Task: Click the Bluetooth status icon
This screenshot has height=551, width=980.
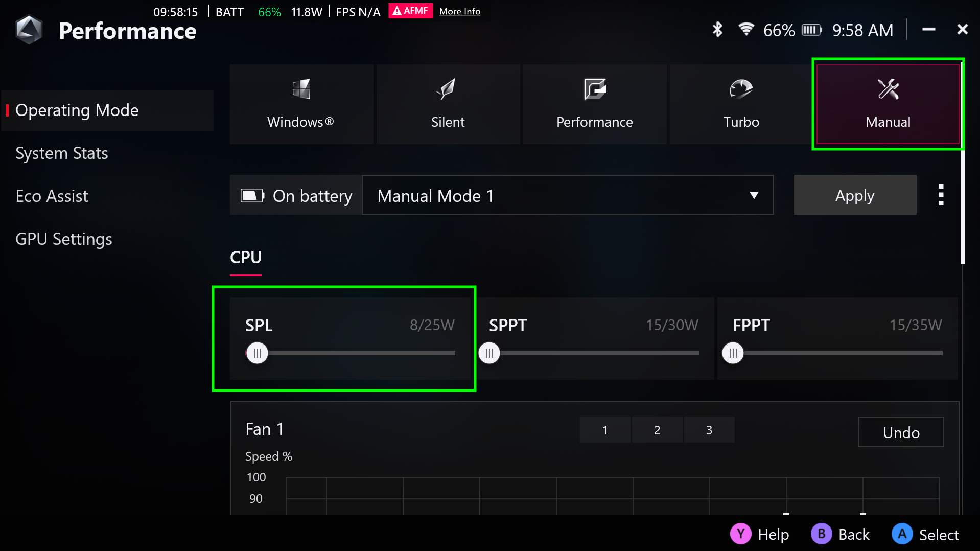Action: point(717,30)
